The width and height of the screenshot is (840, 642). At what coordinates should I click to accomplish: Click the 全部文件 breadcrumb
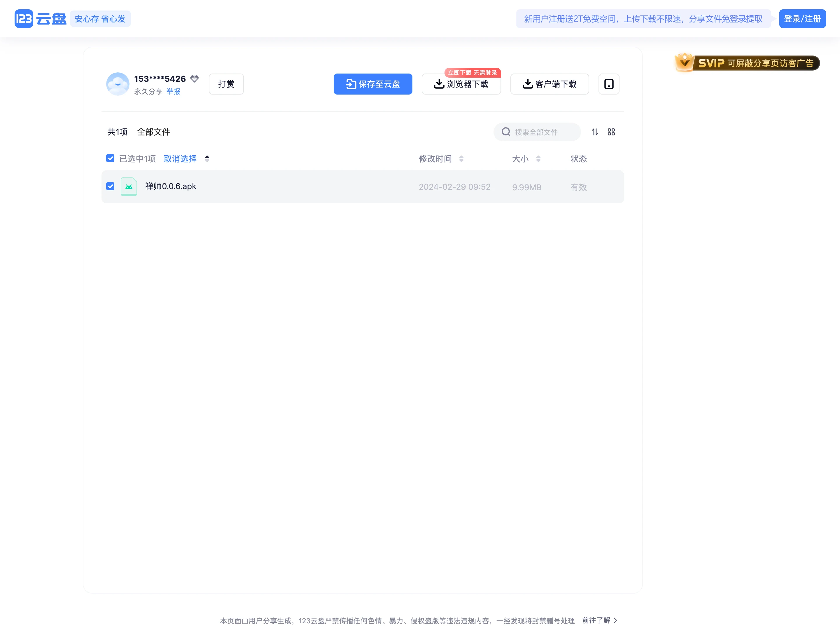[153, 132]
